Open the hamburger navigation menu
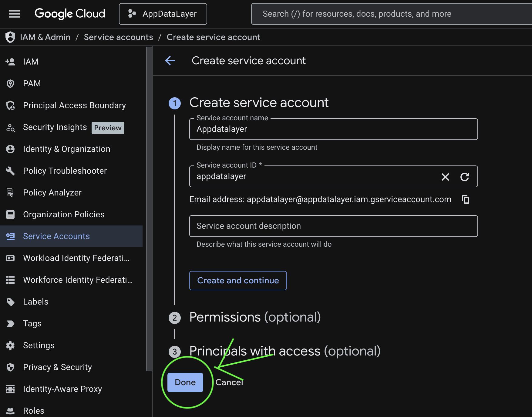The height and width of the screenshot is (417, 532). (14, 14)
